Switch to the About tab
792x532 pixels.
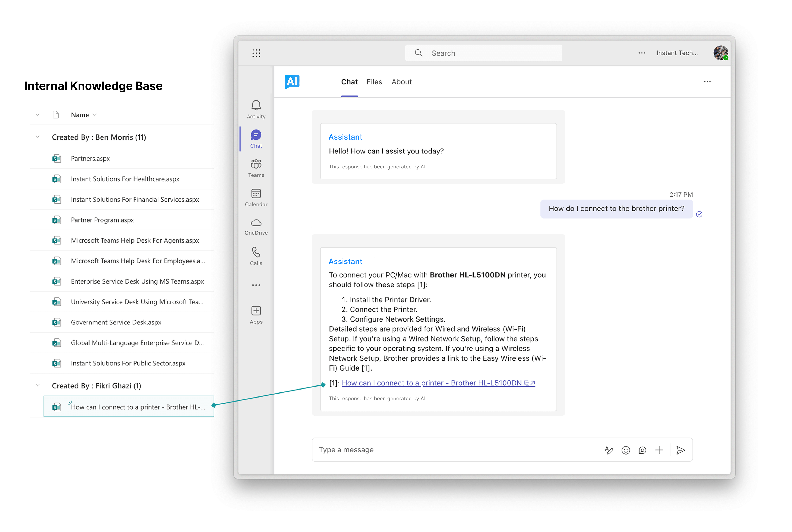click(401, 82)
